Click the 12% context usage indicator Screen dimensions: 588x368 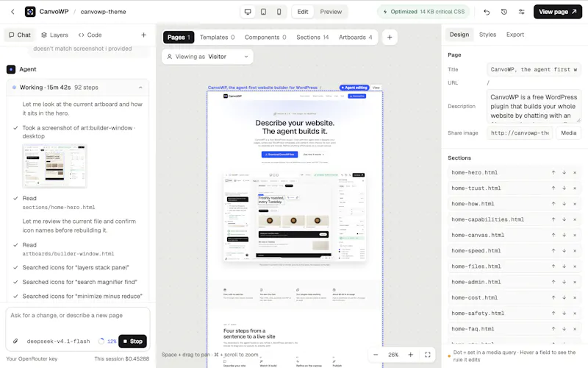point(107,342)
